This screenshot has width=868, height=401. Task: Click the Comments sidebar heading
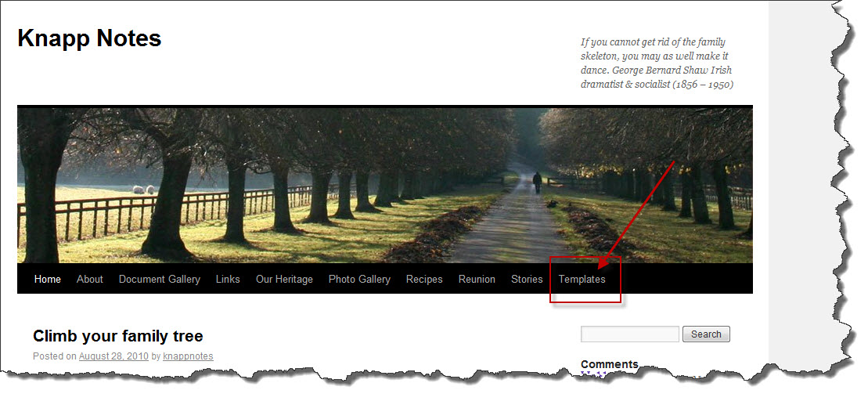[x=609, y=364]
